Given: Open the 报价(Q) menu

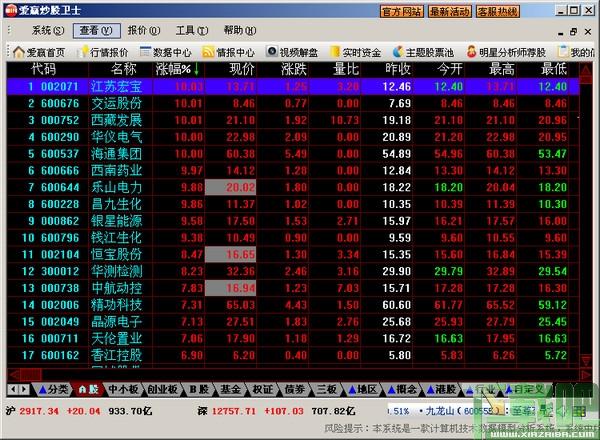Looking at the screenshot, I should pos(144,31).
